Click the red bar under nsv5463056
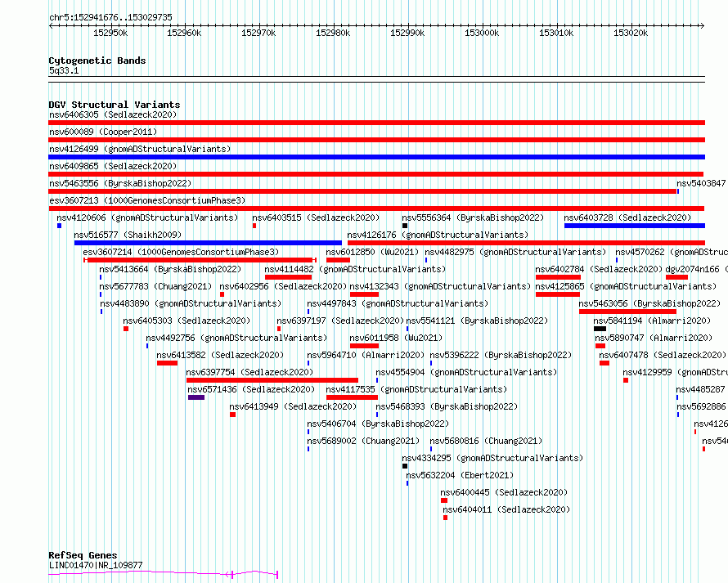This screenshot has width=728, height=583. pyautogui.click(x=627, y=312)
